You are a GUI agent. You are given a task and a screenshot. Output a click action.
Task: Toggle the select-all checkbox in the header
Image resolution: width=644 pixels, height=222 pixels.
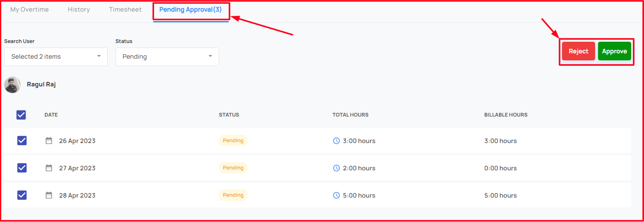click(21, 115)
